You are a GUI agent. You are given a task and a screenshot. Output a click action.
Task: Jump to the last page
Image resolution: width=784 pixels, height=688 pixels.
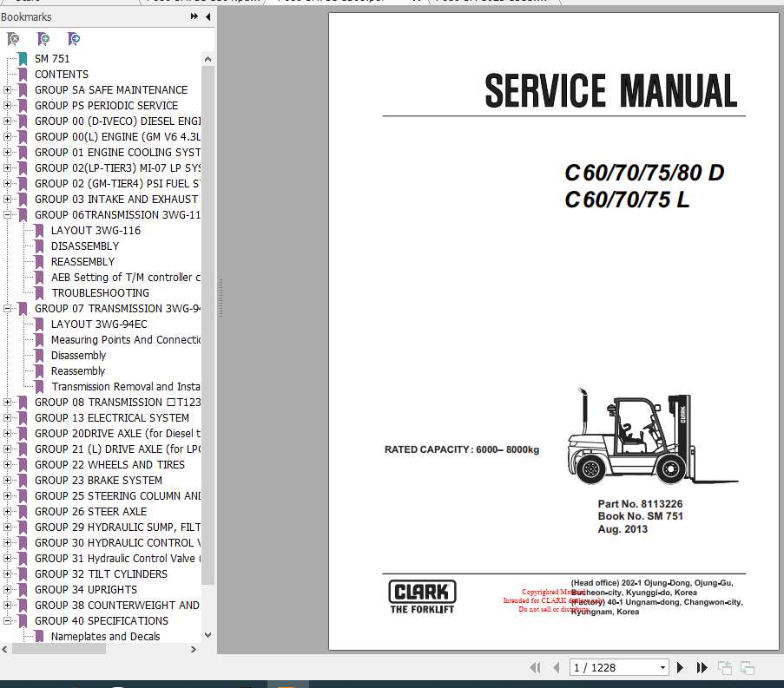point(702,667)
